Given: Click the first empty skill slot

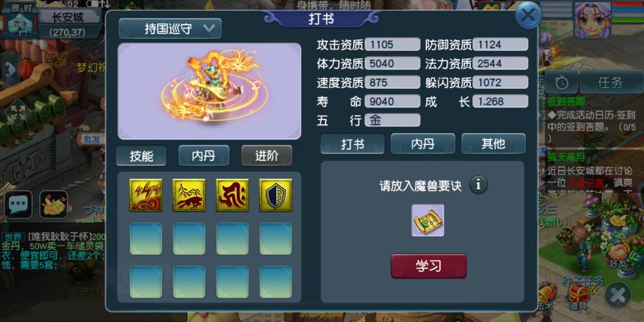Looking at the screenshot, I should [146, 239].
